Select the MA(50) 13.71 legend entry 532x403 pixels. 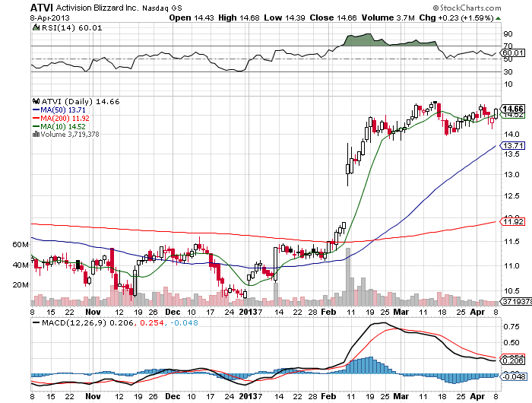click(59, 110)
